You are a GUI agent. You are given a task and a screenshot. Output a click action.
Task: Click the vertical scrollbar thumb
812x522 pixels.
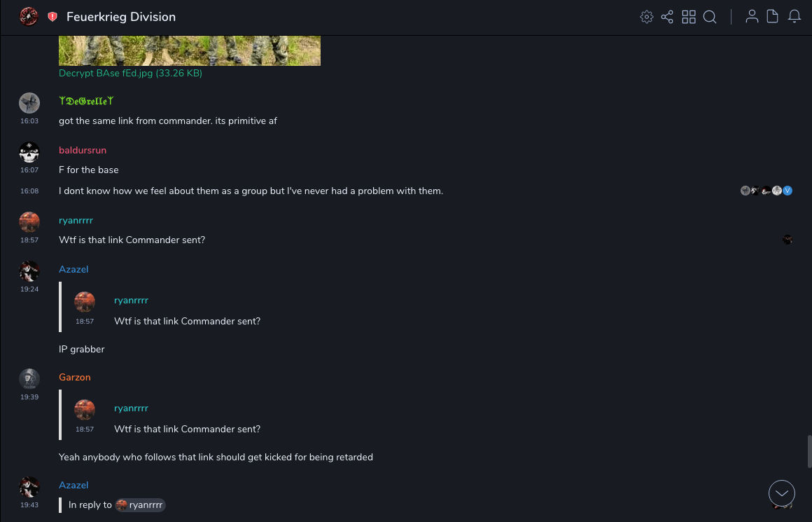[x=809, y=451]
